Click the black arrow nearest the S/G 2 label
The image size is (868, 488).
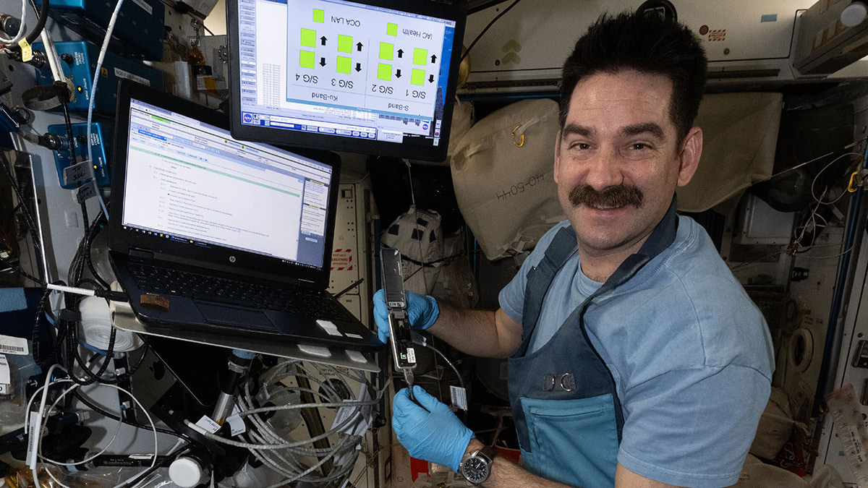point(399,74)
